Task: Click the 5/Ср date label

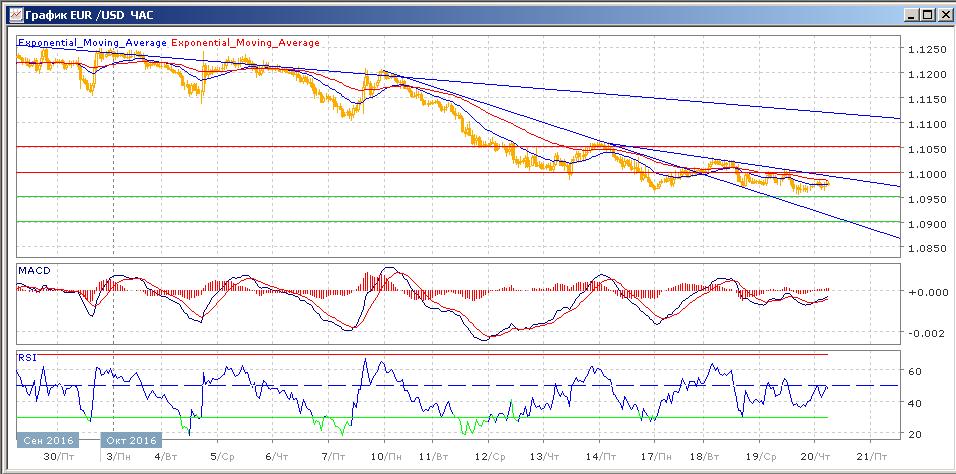Action: point(223,456)
